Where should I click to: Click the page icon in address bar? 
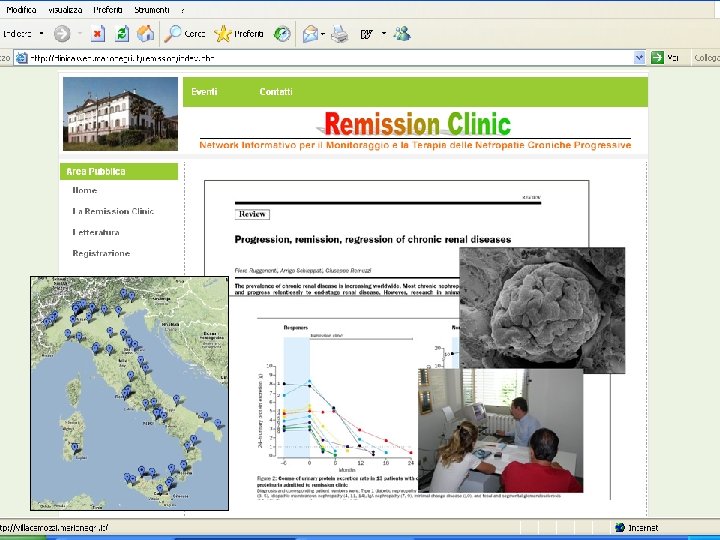(x=21, y=58)
